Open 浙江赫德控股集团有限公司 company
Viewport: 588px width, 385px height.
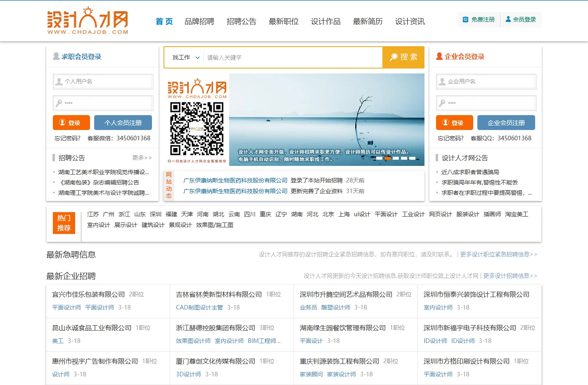[216, 328]
